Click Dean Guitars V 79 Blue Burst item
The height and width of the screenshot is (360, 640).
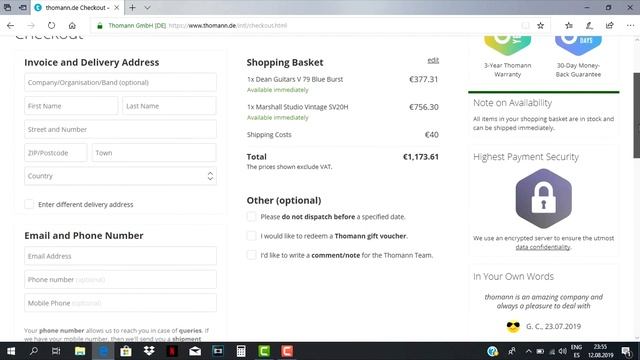(295, 79)
